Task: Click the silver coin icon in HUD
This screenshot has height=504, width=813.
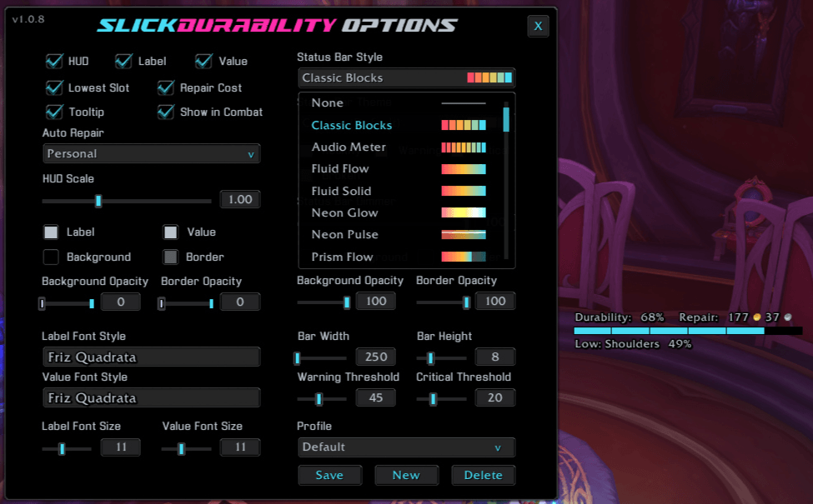Action: pos(788,317)
